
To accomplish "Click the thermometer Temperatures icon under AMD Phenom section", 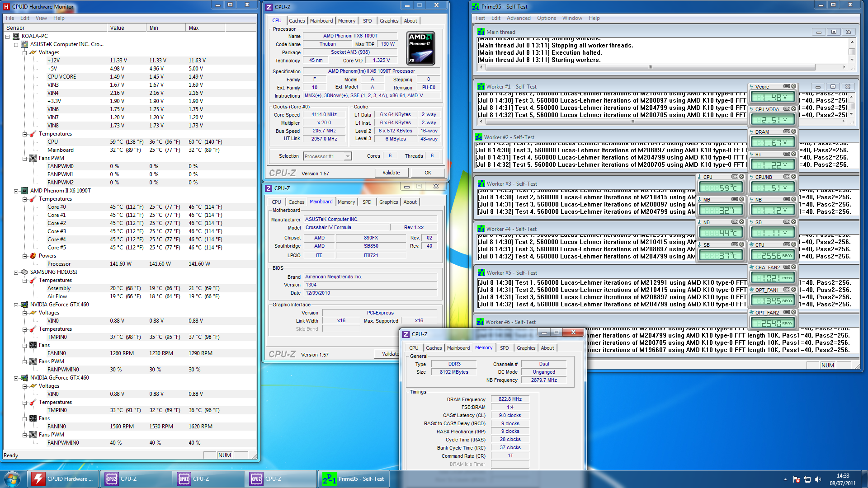I will [32, 199].
